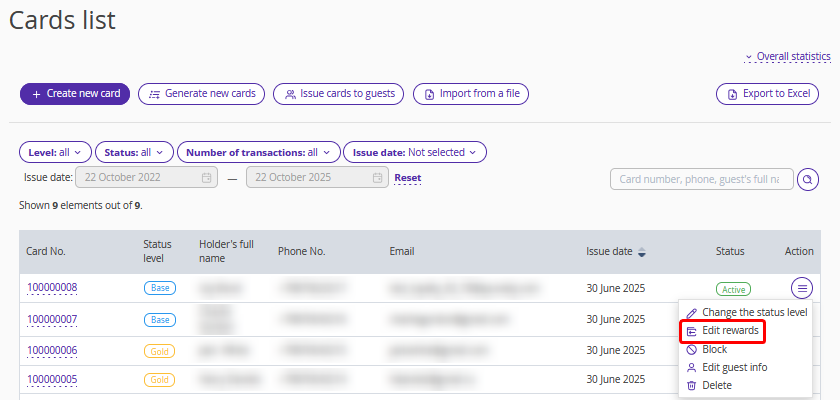Open the Issue date filter dropdown

tap(414, 152)
